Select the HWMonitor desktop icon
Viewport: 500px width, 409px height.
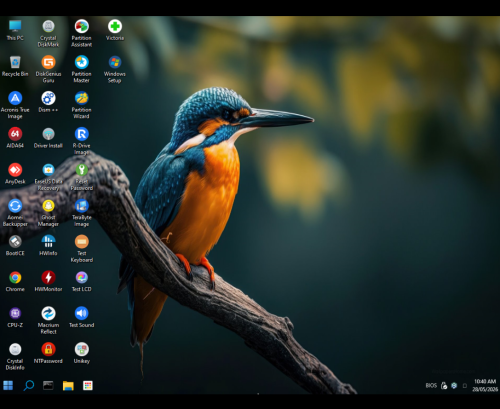pos(48,281)
